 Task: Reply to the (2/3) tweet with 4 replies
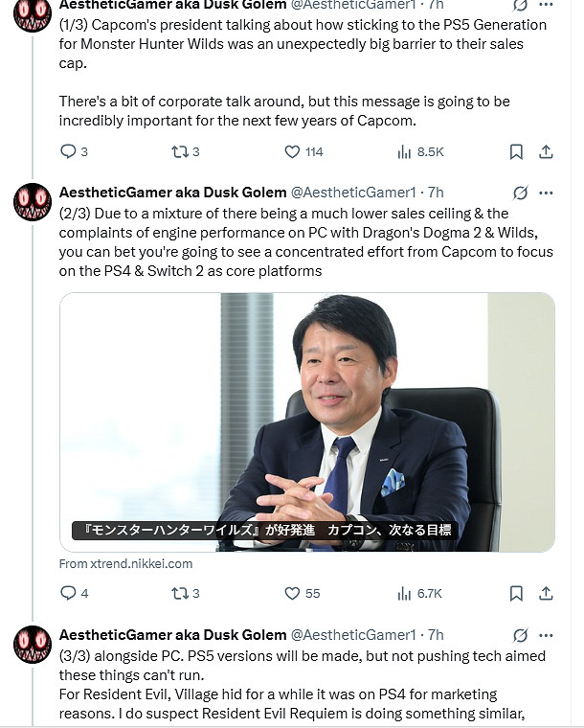coord(68,593)
